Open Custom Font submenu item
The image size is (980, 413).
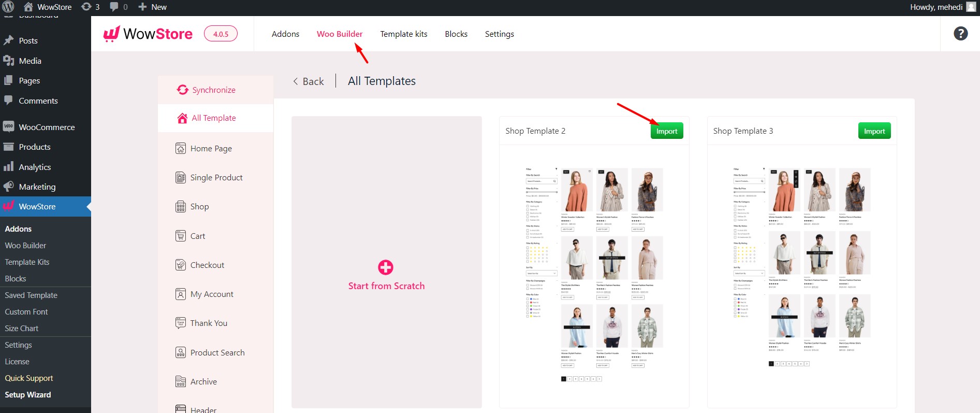26,311
